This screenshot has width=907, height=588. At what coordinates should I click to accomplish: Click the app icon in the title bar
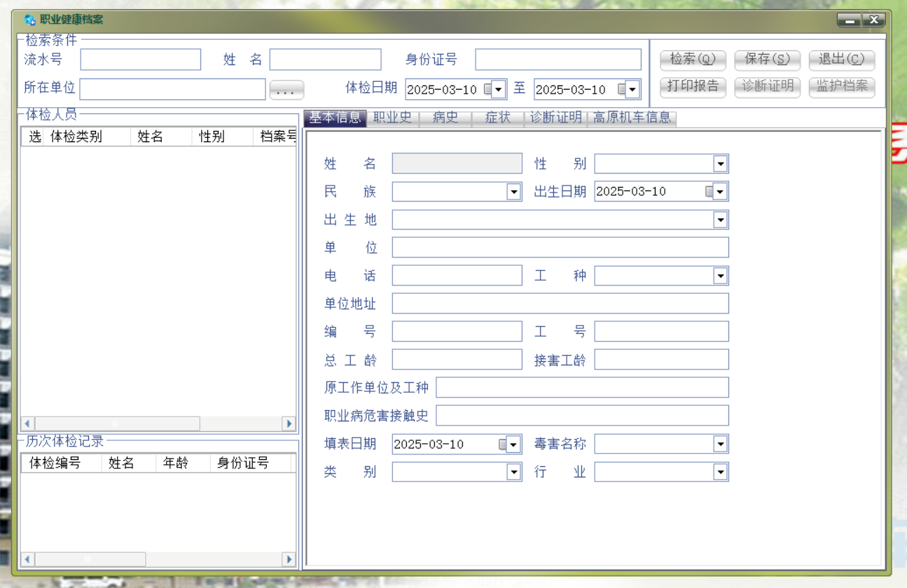click(x=29, y=20)
